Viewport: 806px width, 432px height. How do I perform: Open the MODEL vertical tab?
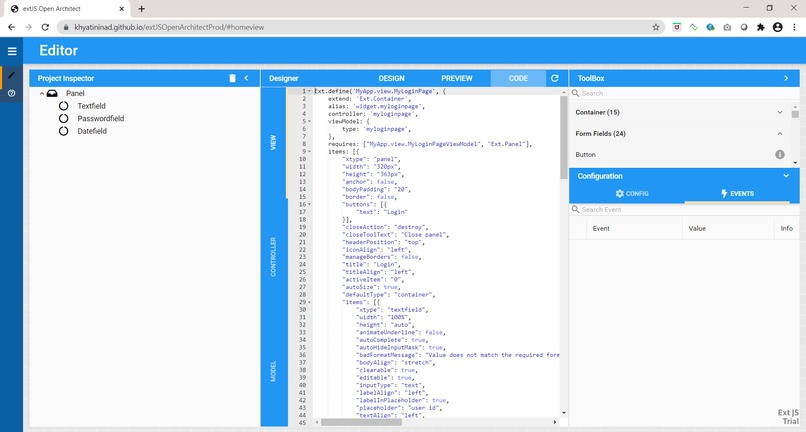click(x=273, y=371)
